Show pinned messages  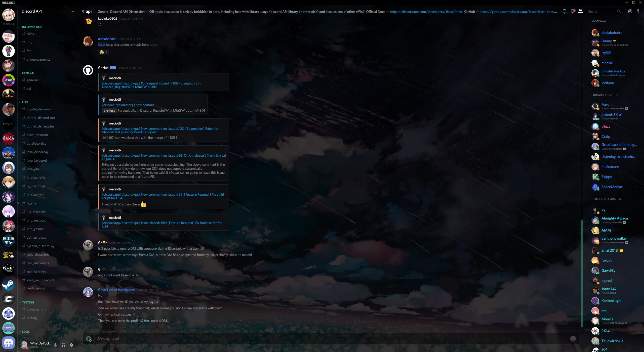point(573,11)
